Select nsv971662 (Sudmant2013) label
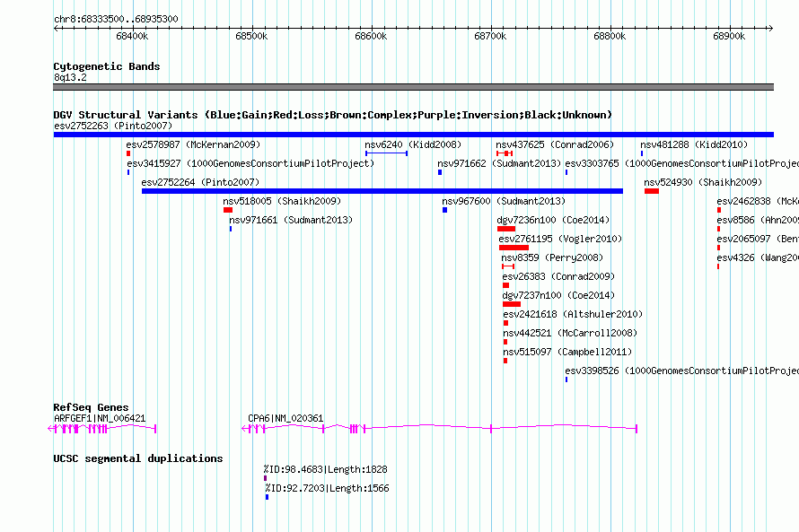Screen dimensions: 799x532 tap(499, 163)
